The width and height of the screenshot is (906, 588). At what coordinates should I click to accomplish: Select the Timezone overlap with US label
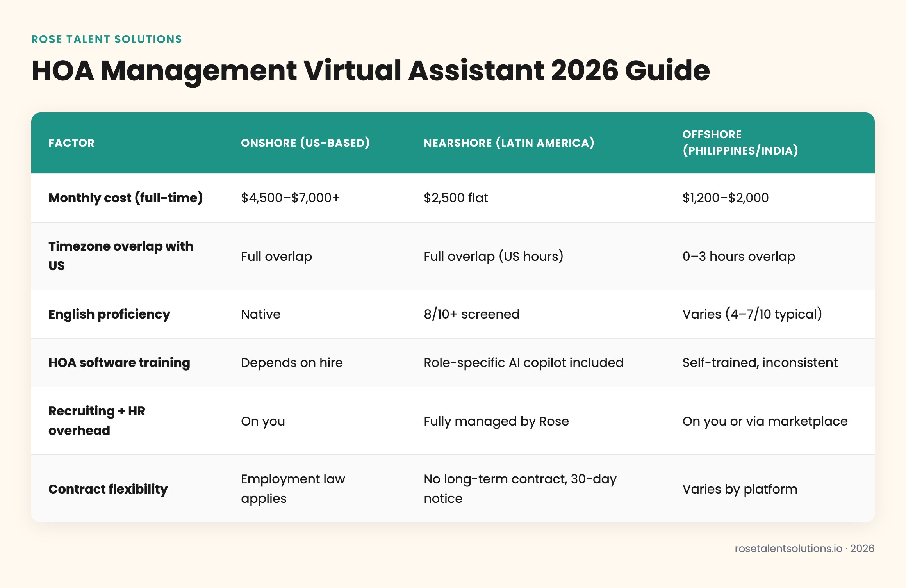click(x=121, y=256)
